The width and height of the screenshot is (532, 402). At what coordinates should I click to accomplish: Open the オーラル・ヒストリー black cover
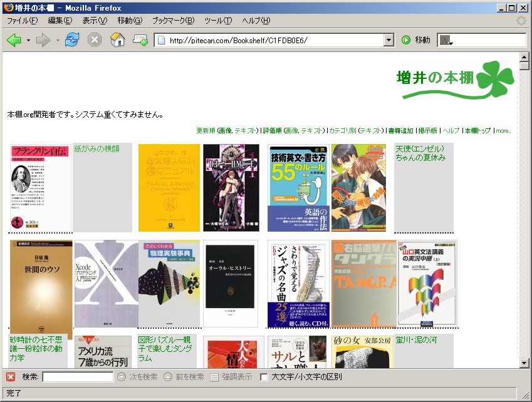[x=231, y=284]
